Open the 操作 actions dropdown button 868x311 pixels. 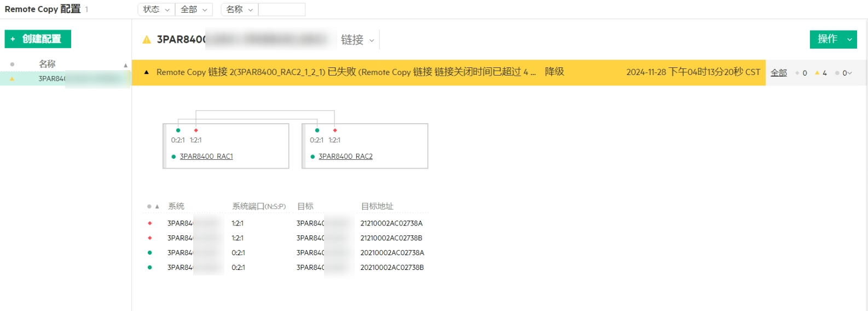point(833,39)
